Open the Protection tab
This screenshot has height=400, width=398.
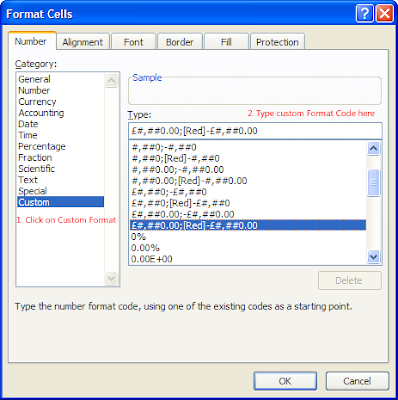coord(277,42)
